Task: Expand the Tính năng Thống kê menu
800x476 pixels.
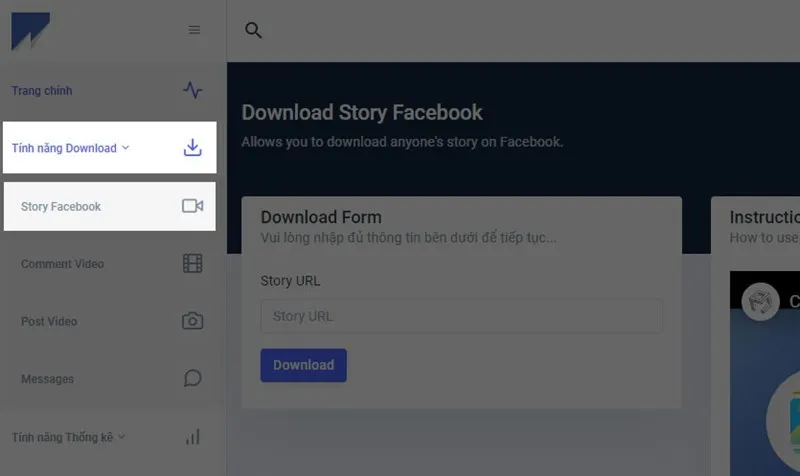Action: coord(68,437)
